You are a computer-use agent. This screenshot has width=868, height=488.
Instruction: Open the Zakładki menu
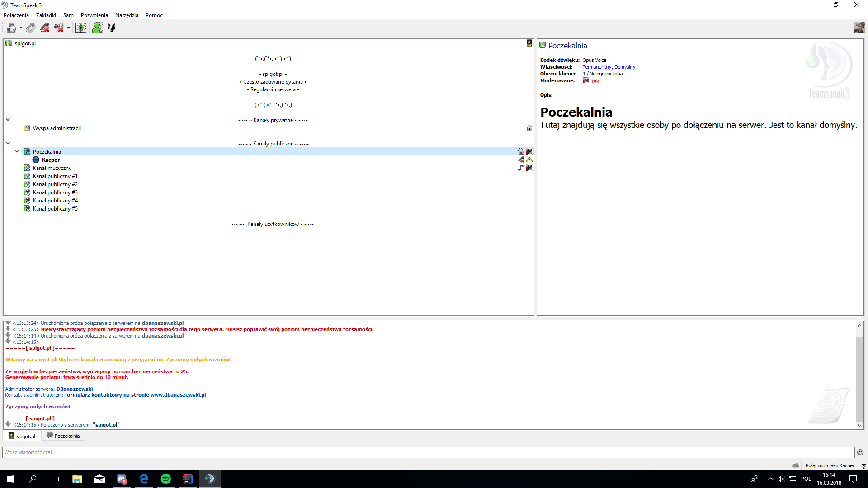click(46, 15)
